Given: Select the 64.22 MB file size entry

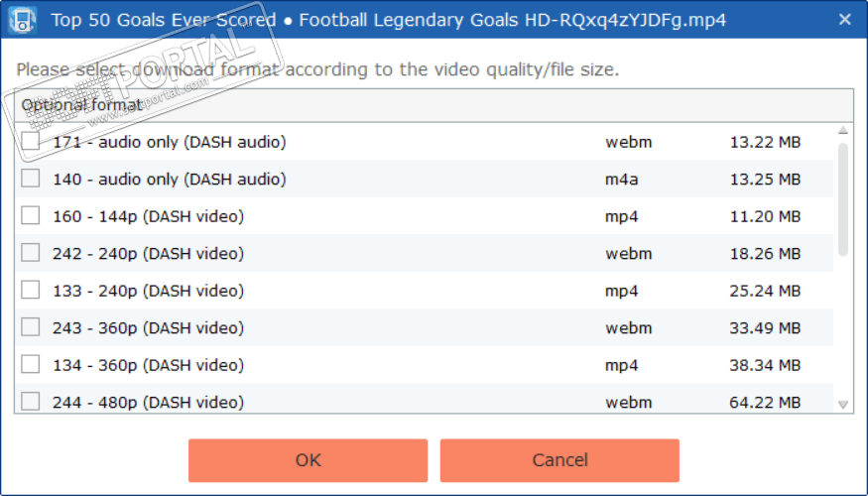Looking at the screenshot, I should coord(765,402).
